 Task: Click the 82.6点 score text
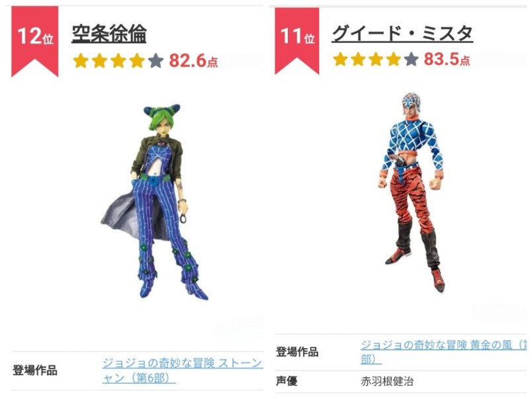193,61
